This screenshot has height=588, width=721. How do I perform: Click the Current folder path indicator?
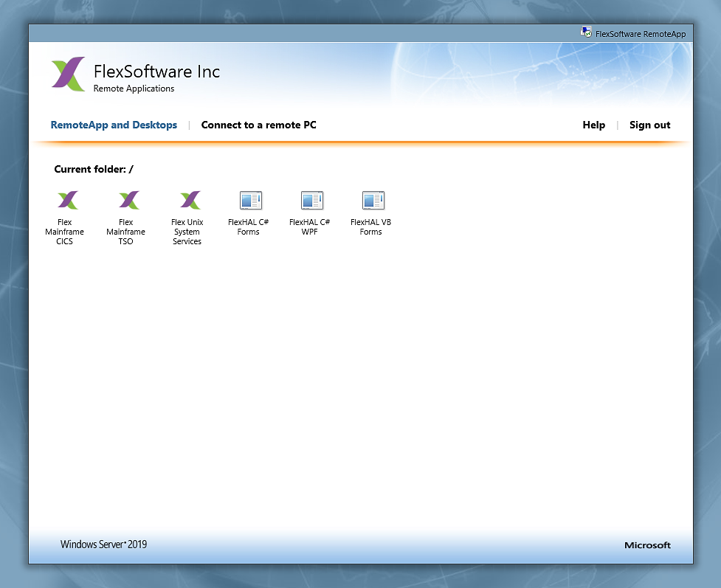point(94,169)
